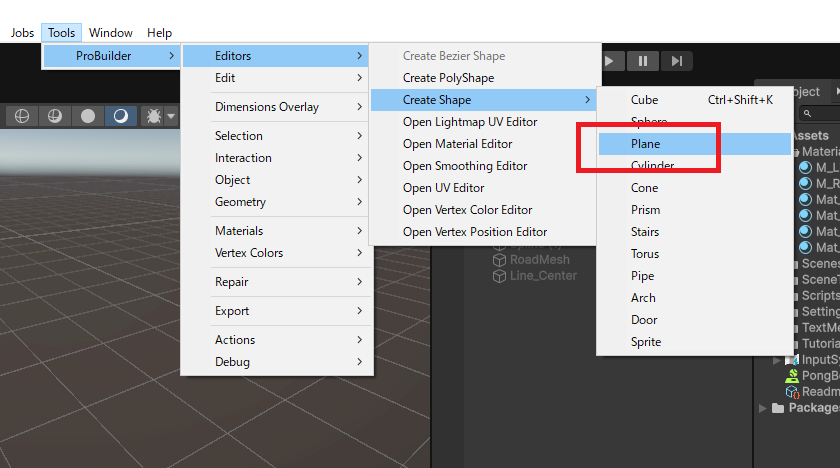Select the RoadMesh object cube icon

tap(500, 259)
